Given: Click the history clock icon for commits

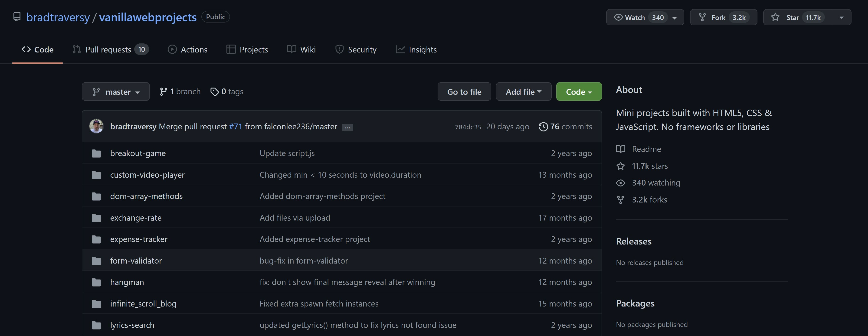Looking at the screenshot, I should pos(543,127).
